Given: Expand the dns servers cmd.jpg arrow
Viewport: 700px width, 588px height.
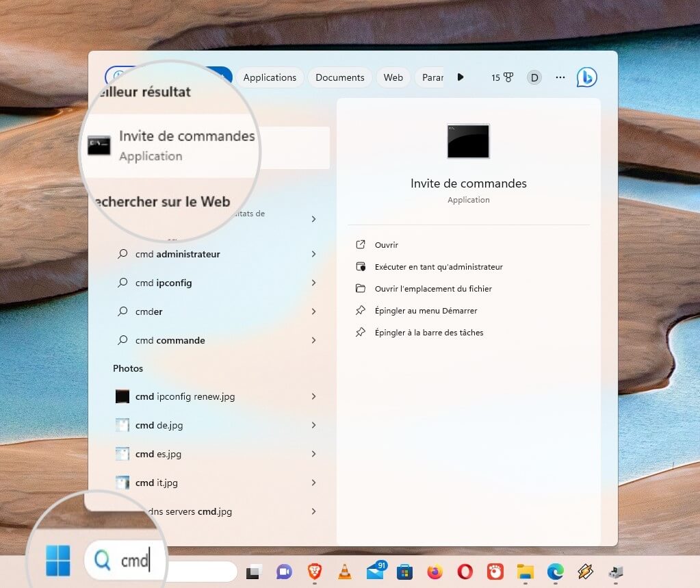Looking at the screenshot, I should pyautogui.click(x=314, y=511).
